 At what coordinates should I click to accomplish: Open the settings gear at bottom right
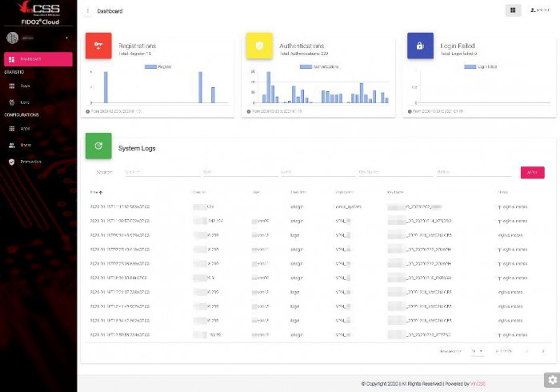pyautogui.click(x=552, y=379)
